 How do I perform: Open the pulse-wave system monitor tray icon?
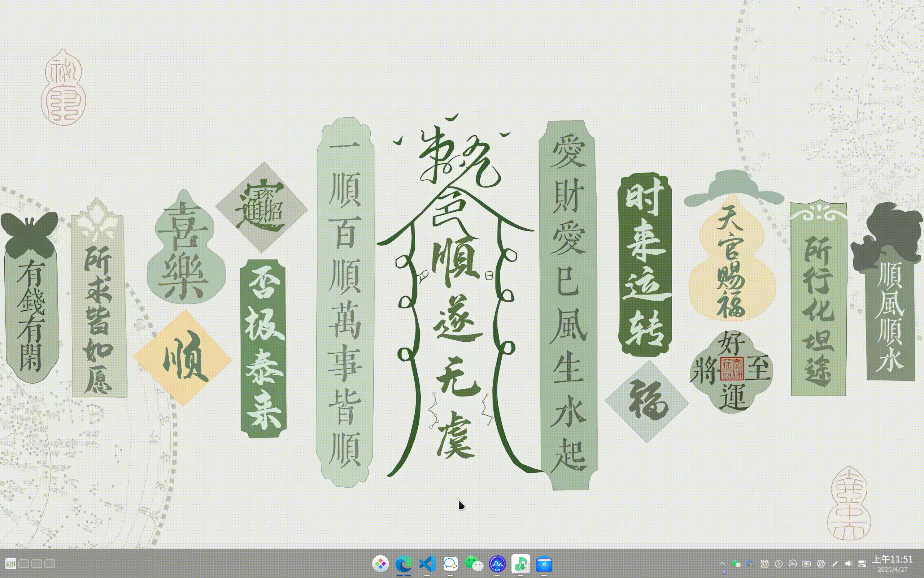coord(793,564)
